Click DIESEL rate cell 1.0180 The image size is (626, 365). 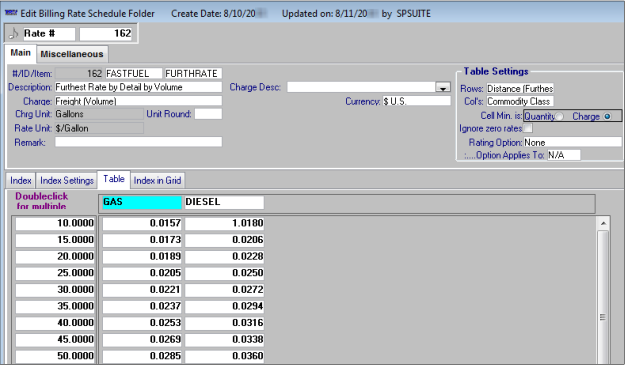[224, 223]
